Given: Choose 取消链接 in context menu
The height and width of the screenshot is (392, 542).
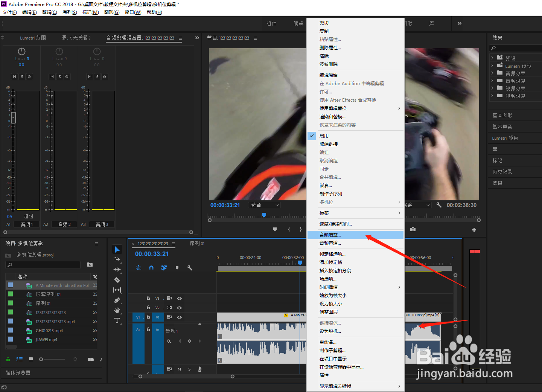Looking at the screenshot, I should click(x=355, y=144).
